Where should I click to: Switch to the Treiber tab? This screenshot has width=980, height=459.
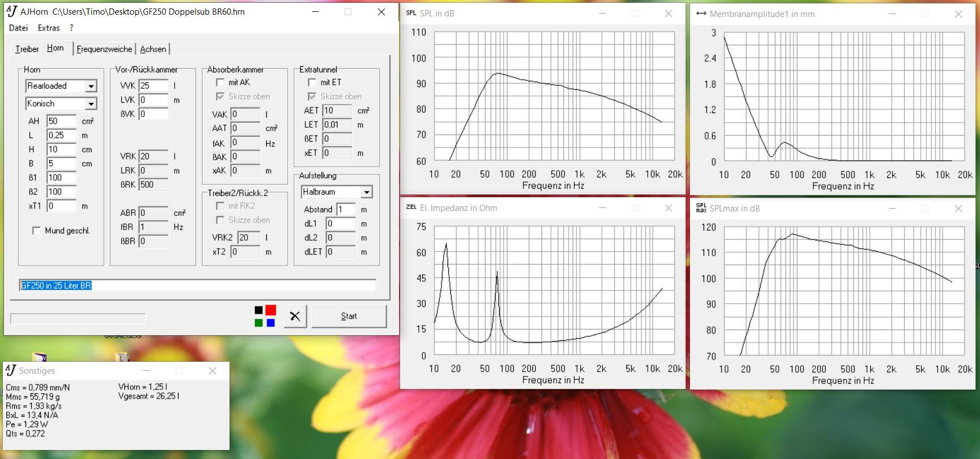click(27, 49)
